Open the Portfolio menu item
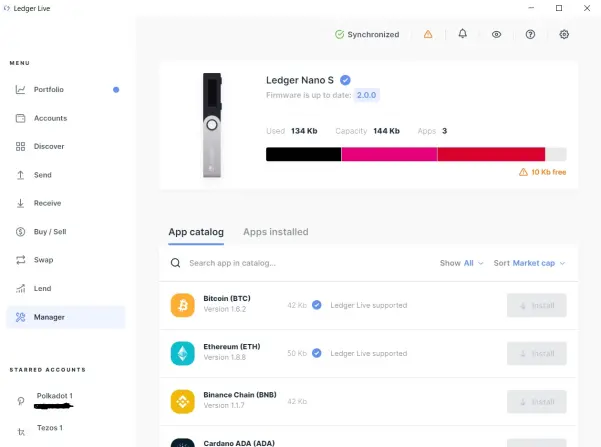Screen dimensions: 601x447 (66, 90)
